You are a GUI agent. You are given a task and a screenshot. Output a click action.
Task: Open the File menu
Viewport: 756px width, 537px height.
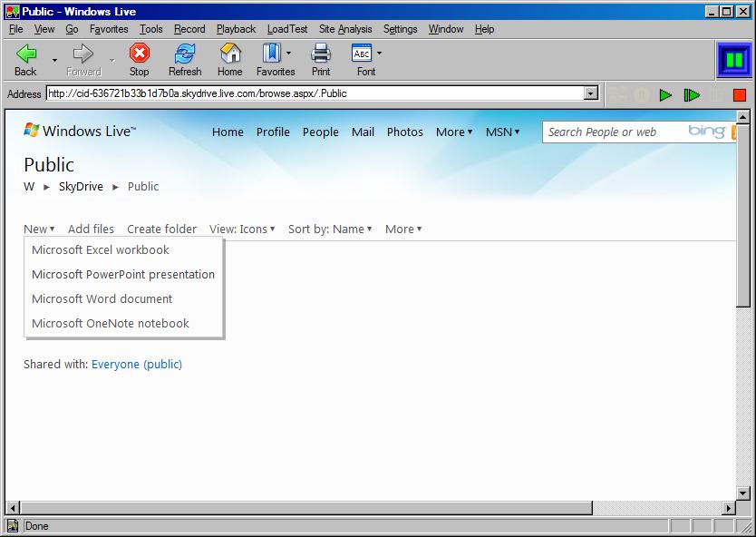(x=16, y=29)
